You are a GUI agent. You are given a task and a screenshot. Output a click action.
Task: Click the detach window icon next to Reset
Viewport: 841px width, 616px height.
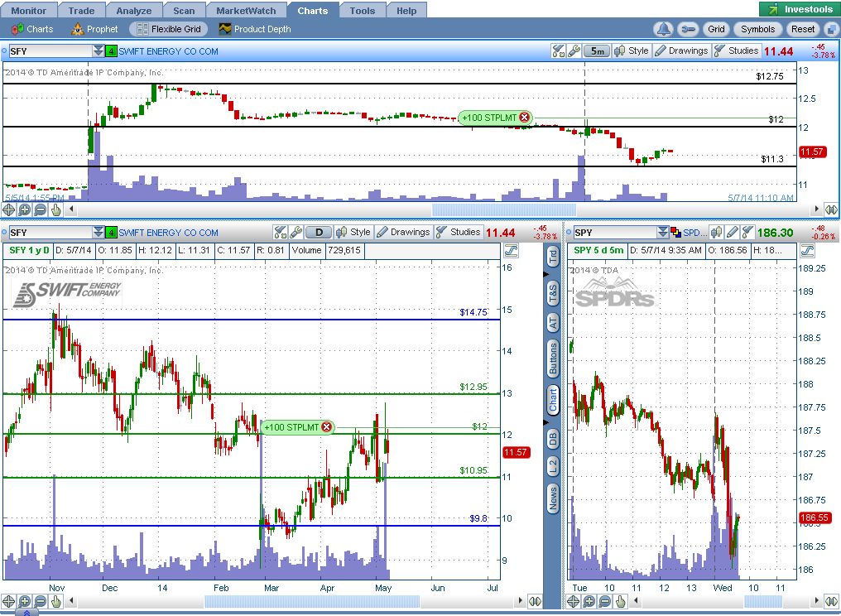831,30
